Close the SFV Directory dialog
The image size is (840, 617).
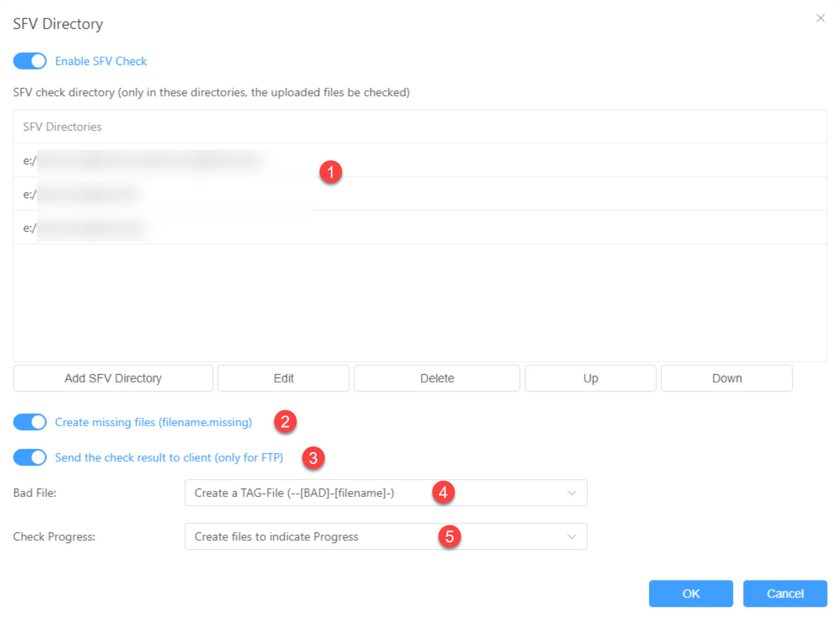click(x=820, y=18)
